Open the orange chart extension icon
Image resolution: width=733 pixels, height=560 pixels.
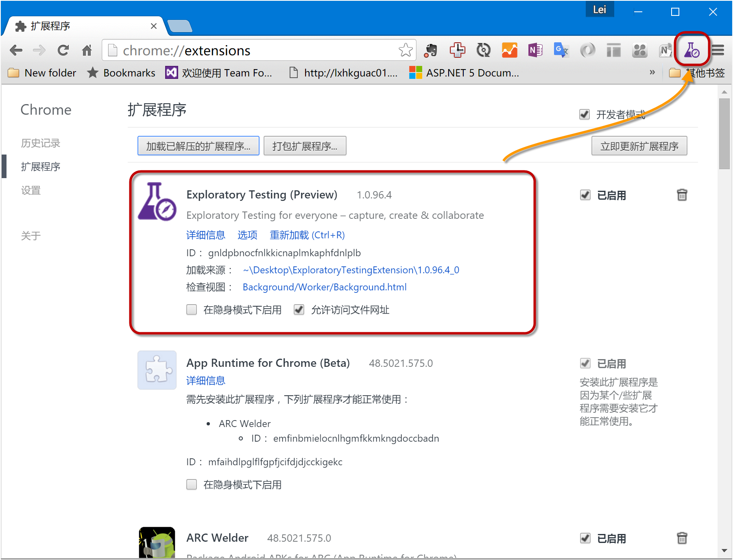point(509,50)
